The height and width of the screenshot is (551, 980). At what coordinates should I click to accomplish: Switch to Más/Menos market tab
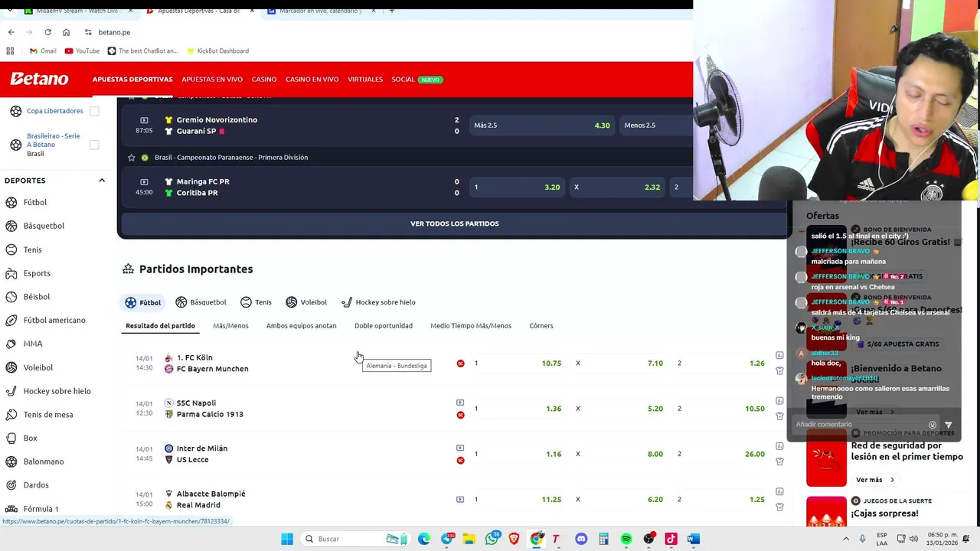230,326
